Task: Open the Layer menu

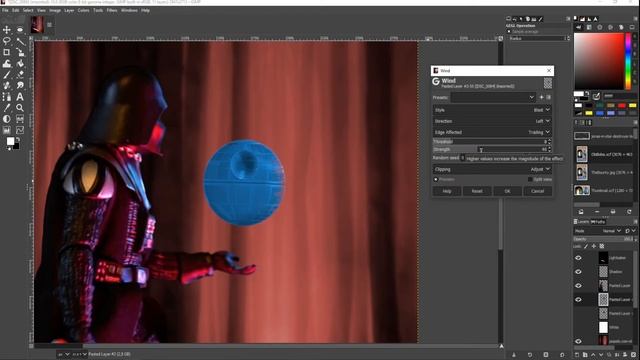Action: tap(69, 10)
